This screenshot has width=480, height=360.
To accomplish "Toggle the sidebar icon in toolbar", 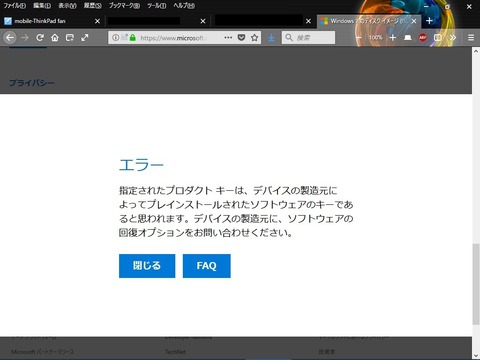I will pyautogui.click(x=438, y=38).
